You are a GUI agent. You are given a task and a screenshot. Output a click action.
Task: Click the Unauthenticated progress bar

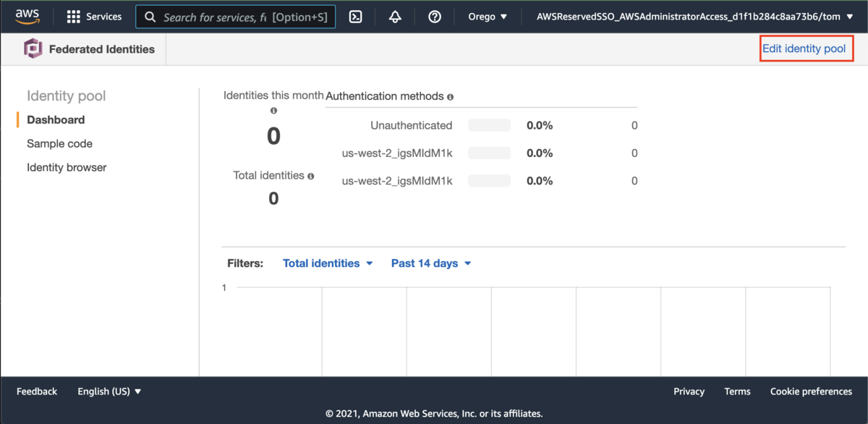(x=489, y=126)
